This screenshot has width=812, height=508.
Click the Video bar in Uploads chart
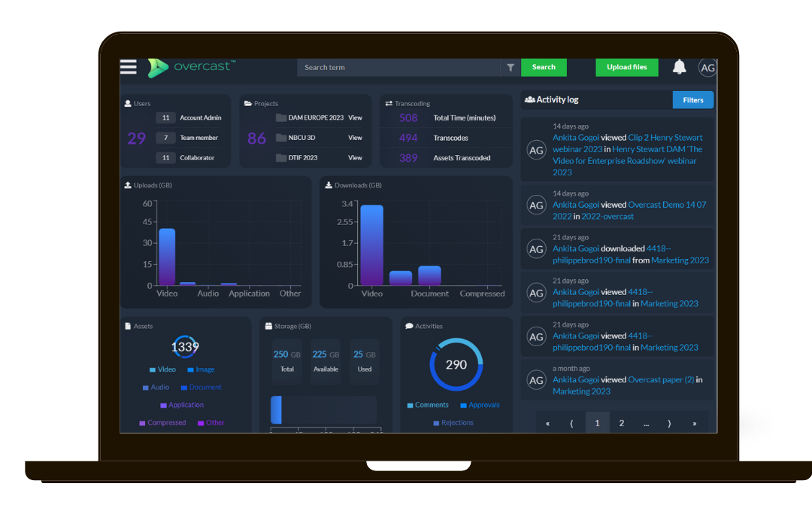(x=167, y=257)
